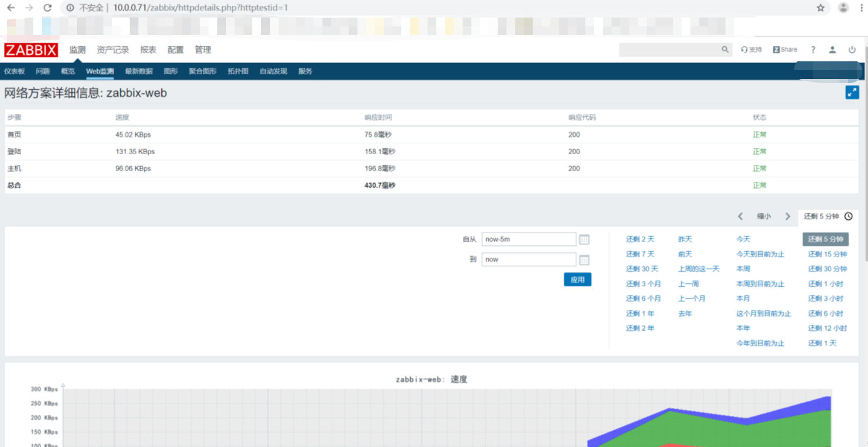This screenshot has height=447, width=868.
Task: Open the help question mark icon
Action: click(813, 50)
